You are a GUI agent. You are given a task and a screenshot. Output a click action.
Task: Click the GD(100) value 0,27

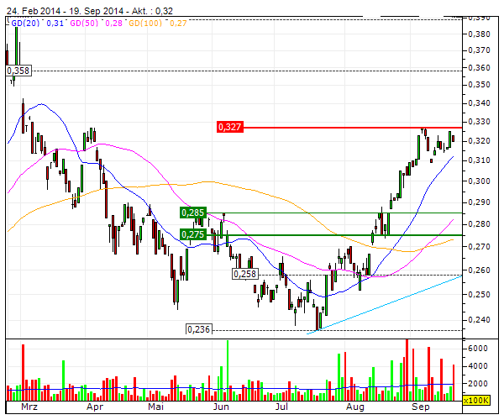178,24
